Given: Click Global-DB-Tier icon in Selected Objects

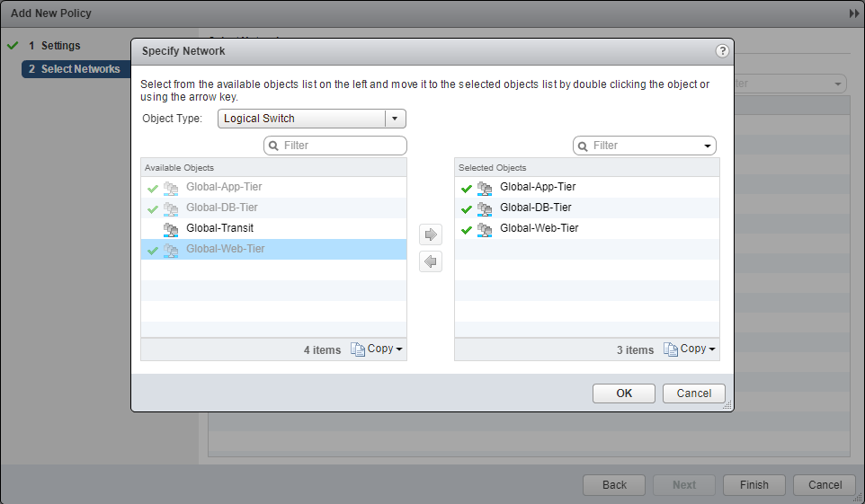Looking at the screenshot, I should 485,208.
